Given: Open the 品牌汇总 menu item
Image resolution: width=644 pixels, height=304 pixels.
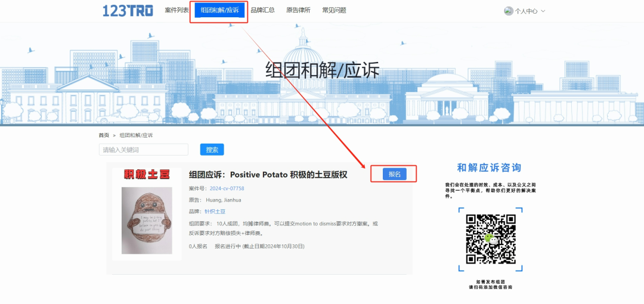Looking at the screenshot, I should coord(263,10).
